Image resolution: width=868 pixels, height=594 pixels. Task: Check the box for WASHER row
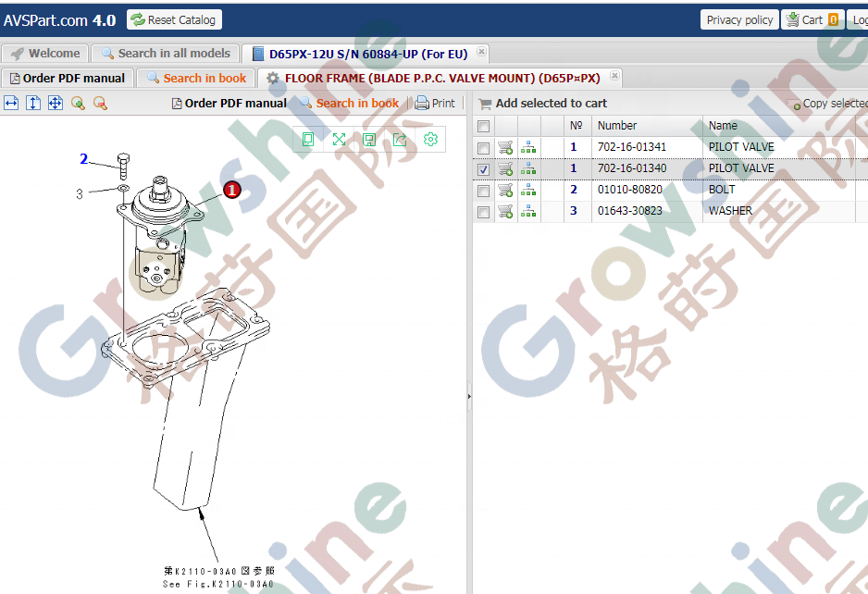tap(483, 212)
